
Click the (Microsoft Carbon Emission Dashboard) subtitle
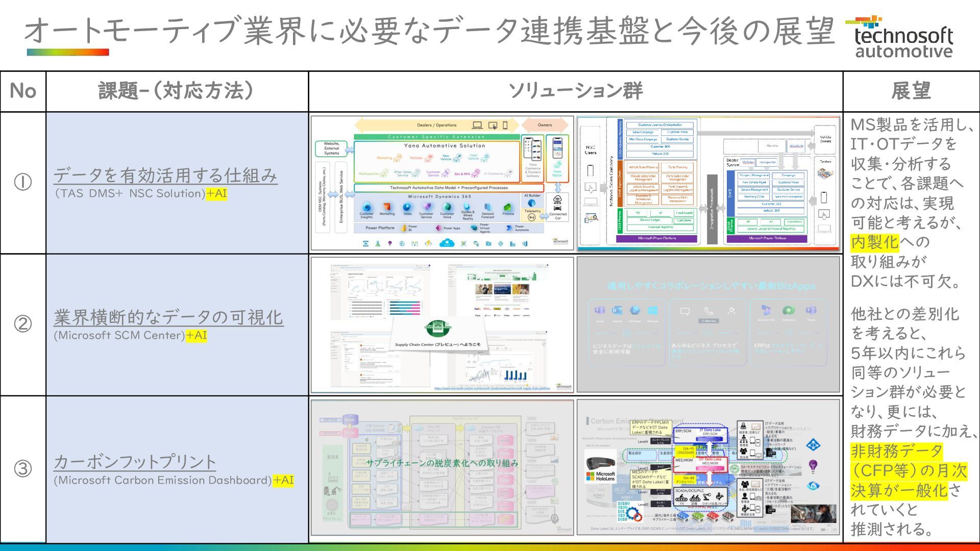163,480
